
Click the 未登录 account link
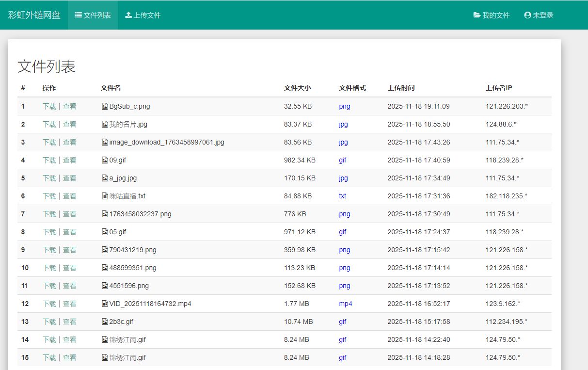pos(539,15)
